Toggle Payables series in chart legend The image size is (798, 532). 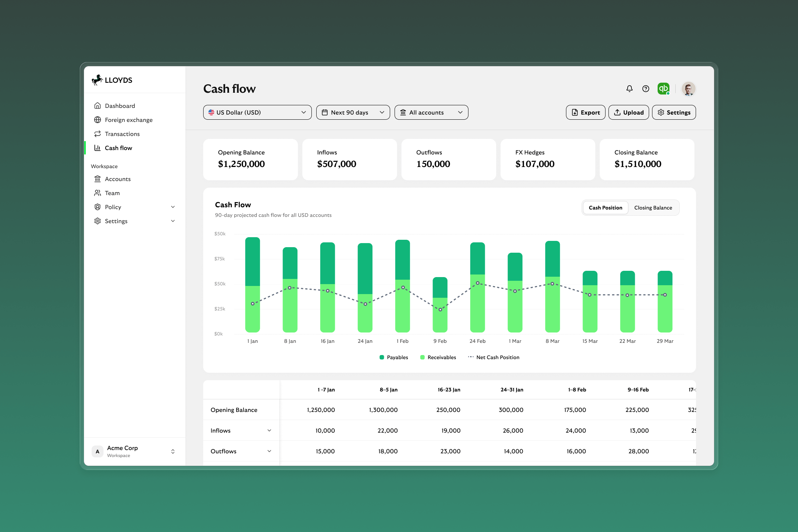pos(394,357)
